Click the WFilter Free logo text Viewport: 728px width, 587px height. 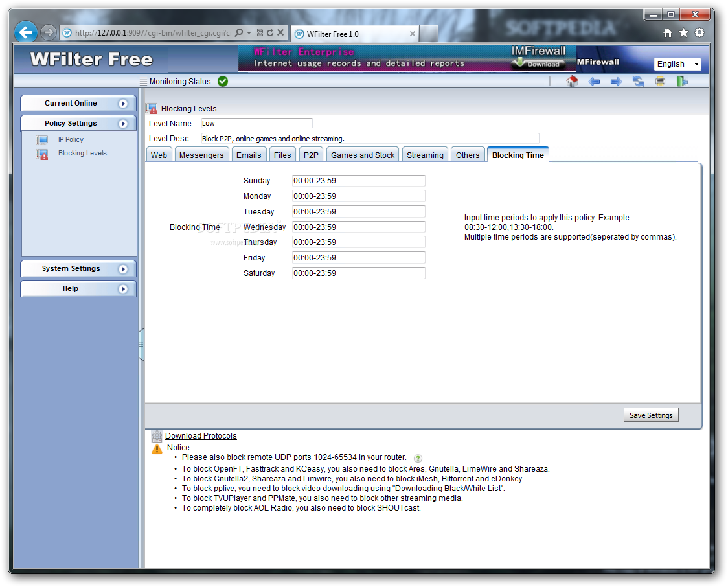tap(91, 60)
